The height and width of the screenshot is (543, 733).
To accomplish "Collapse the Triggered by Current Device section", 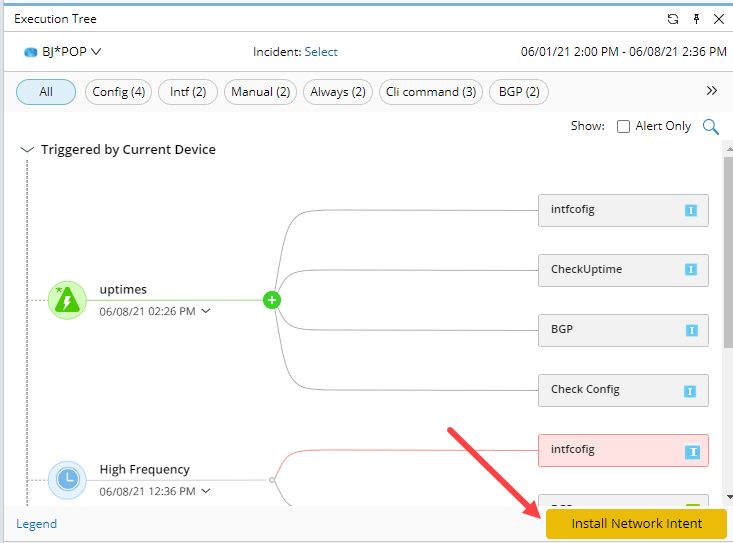I will click(27, 150).
